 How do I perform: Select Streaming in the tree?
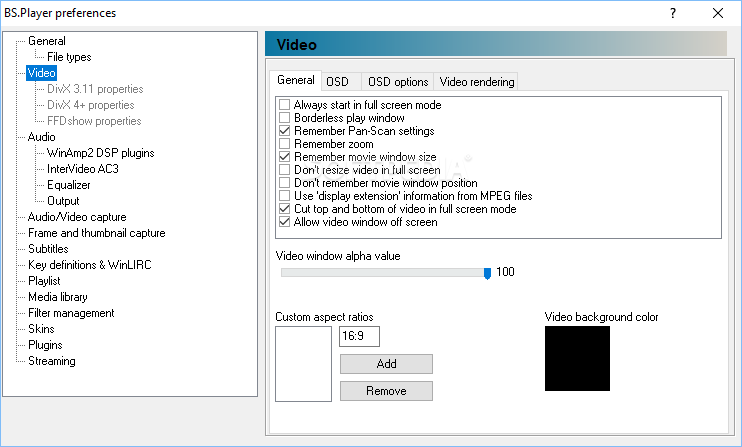tap(52, 361)
